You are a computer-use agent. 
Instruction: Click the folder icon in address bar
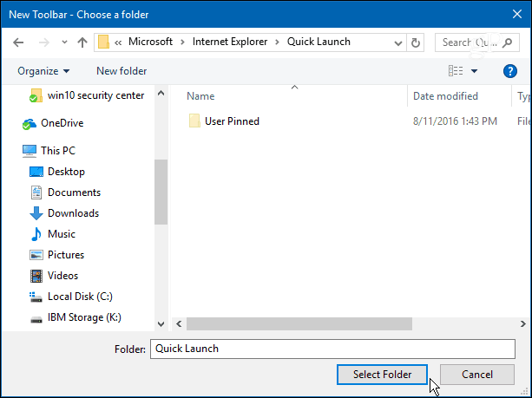(103, 42)
